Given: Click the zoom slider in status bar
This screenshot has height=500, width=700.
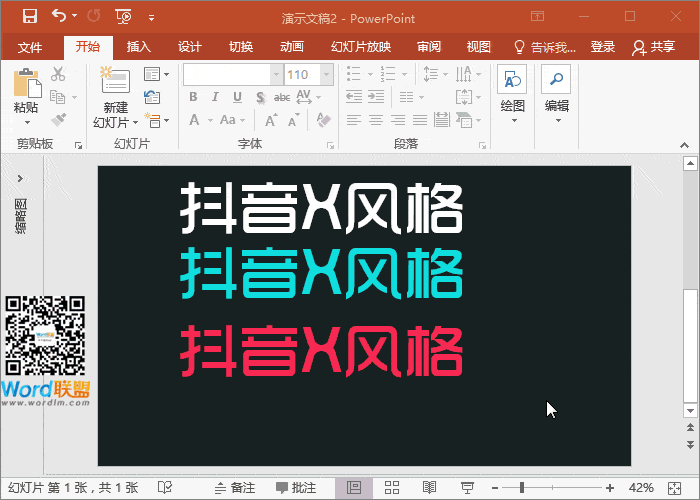Looking at the screenshot, I should pos(521,487).
